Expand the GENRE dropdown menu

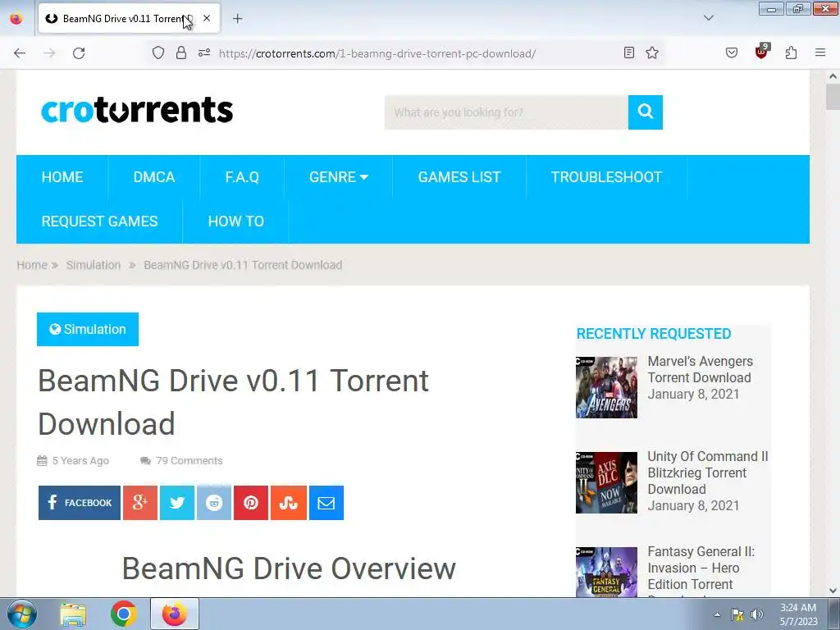coord(339,177)
